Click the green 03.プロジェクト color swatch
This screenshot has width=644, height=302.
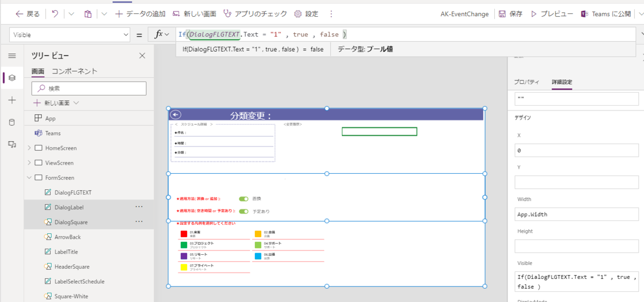[184, 245]
